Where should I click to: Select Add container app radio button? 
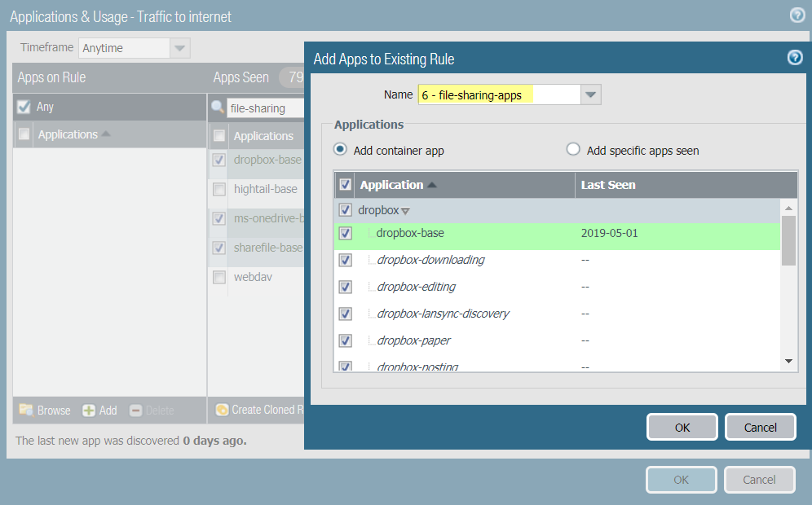[340, 150]
